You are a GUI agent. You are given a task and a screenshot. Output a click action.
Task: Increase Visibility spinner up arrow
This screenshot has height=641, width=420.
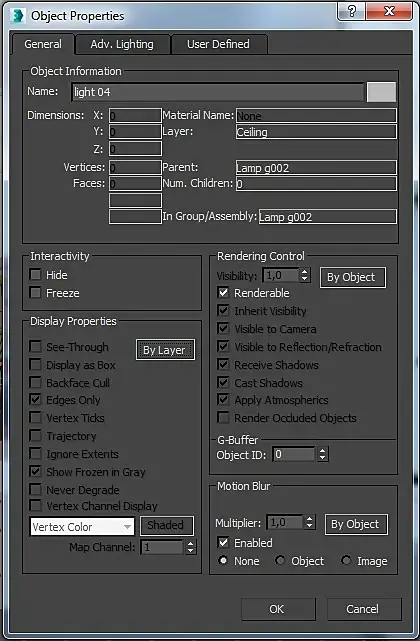pos(304,272)
